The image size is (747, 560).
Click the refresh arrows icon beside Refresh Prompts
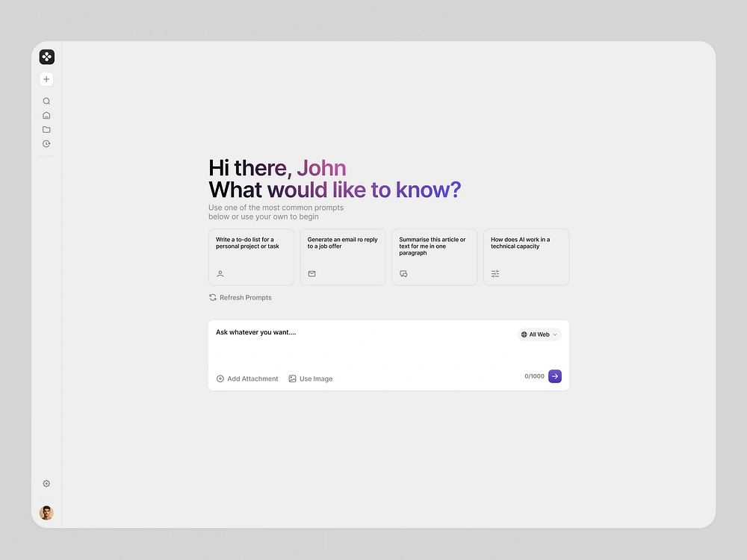point(213,298)
